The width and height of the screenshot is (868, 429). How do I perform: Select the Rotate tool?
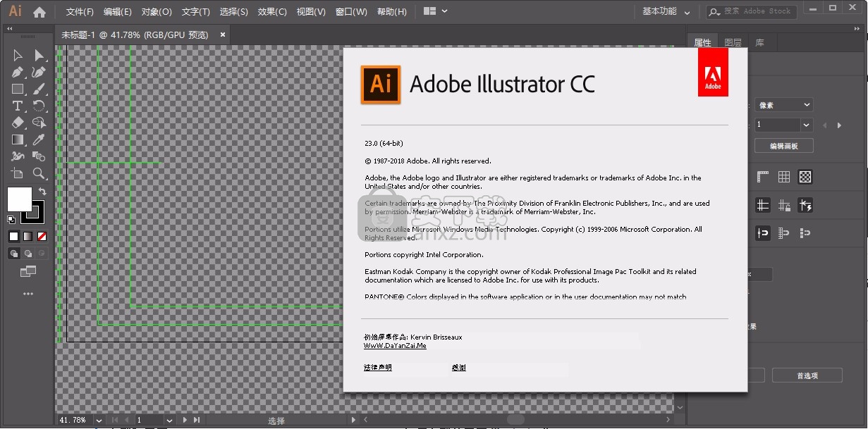[39, 106]
